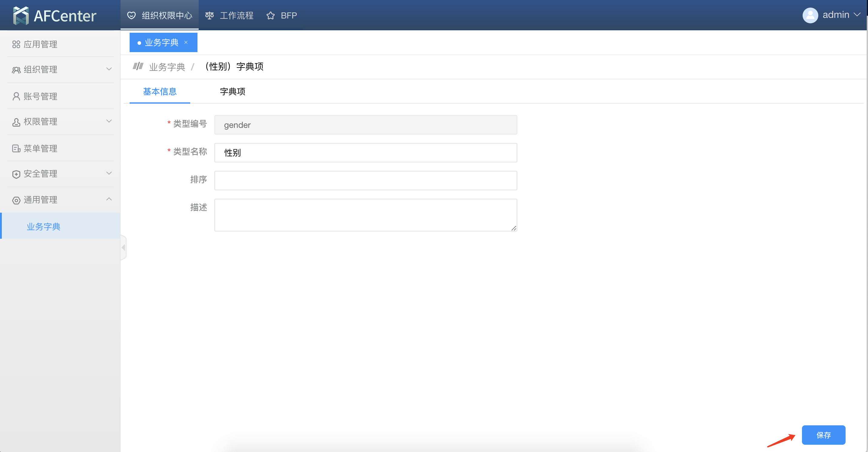Open the admin user dropdown arrow
Screen dimensions: 868x452
coord(857,15)
